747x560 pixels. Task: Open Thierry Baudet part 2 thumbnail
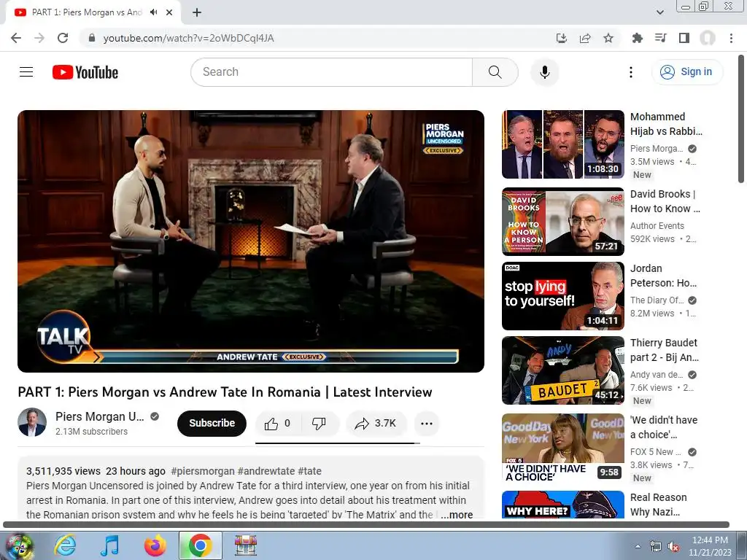563,370
